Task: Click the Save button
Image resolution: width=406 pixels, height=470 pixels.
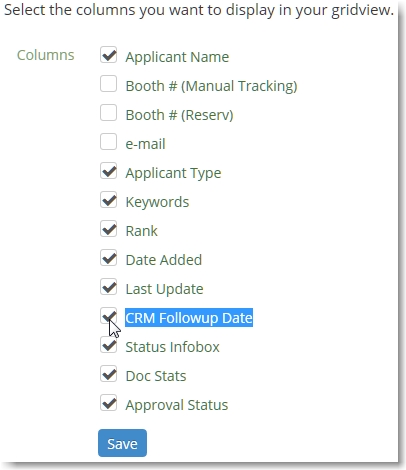Action: [x=122, y=443]
